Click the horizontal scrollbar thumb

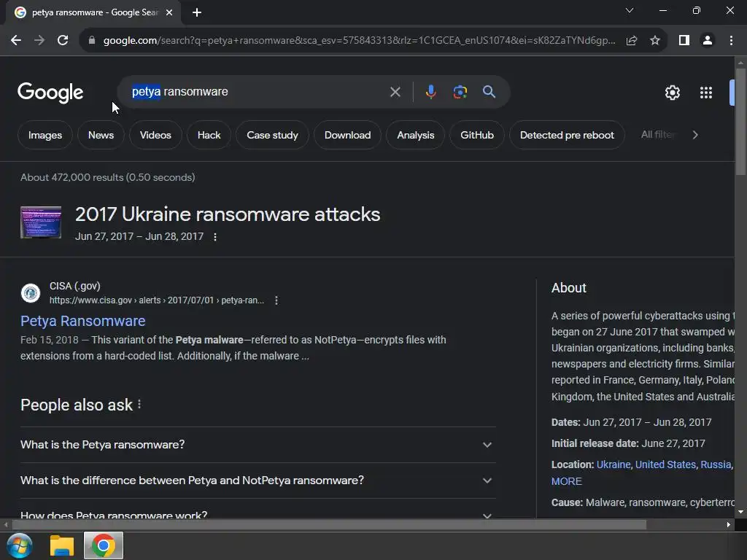point(329,525)
